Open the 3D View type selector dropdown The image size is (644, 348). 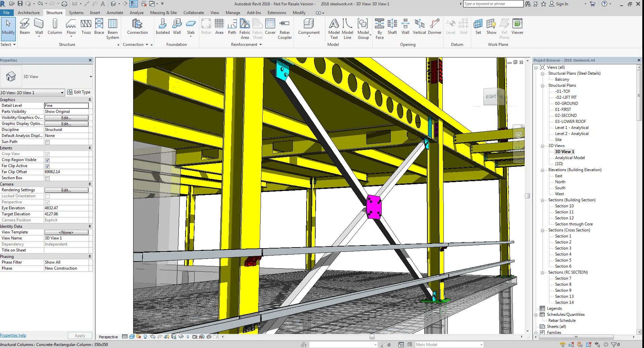91,77
